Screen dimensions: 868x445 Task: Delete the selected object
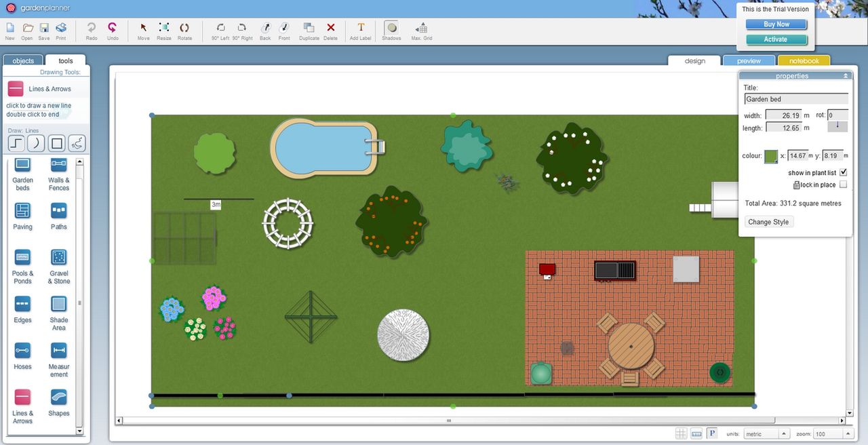tap(330, 31)
